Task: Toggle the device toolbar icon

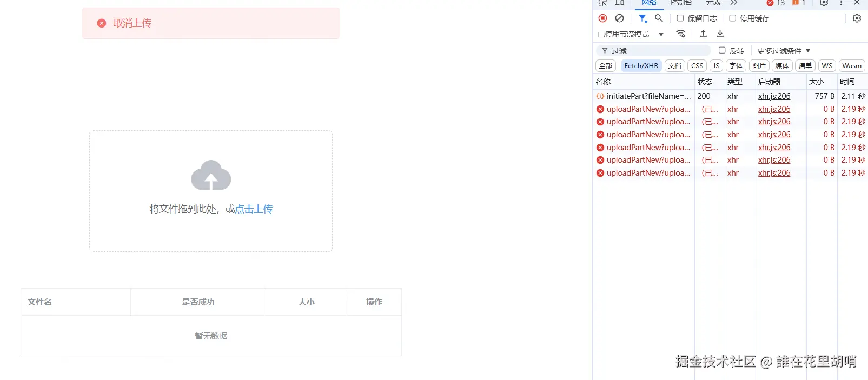Action: click(620, 3)
